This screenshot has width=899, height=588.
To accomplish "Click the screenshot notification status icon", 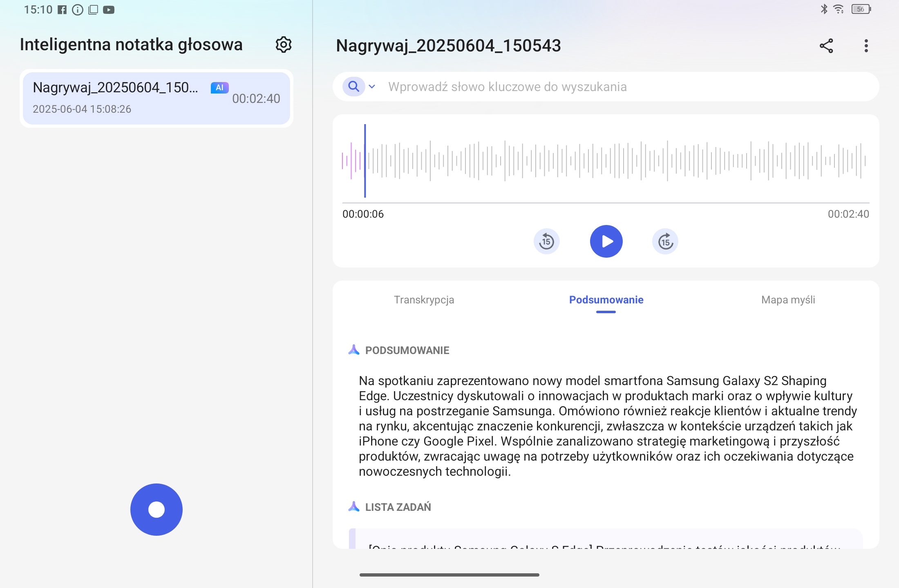I will coord(93,10).
